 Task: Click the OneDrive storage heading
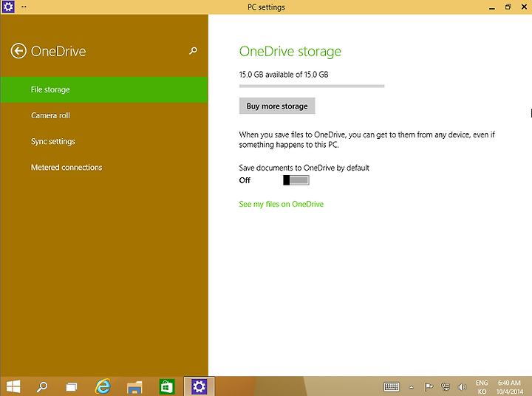[290, 51]
